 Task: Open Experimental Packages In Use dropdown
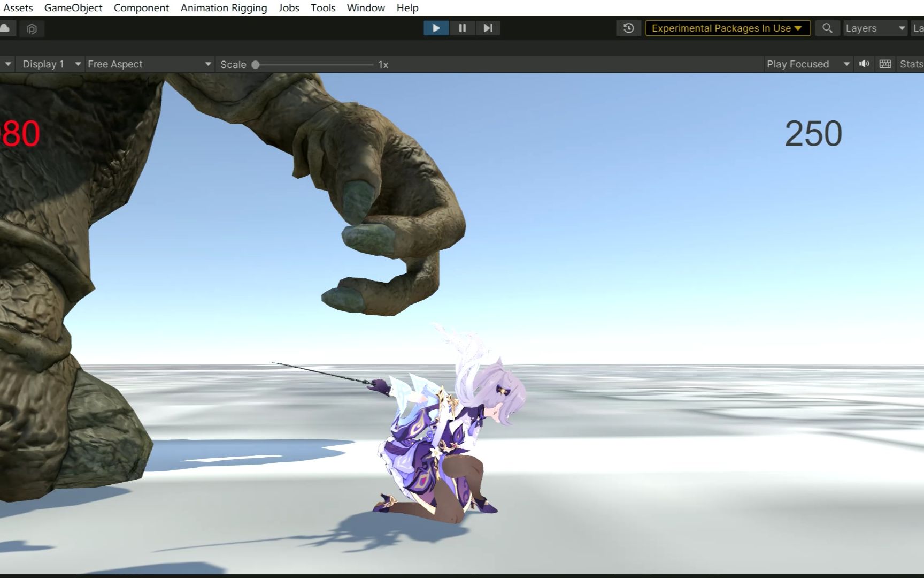click(x=727, y=28)
